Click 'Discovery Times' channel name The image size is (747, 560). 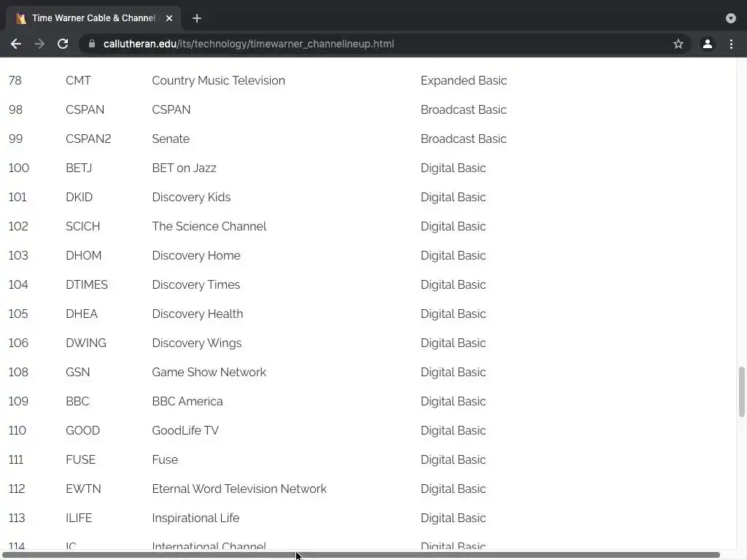point(196,285)
